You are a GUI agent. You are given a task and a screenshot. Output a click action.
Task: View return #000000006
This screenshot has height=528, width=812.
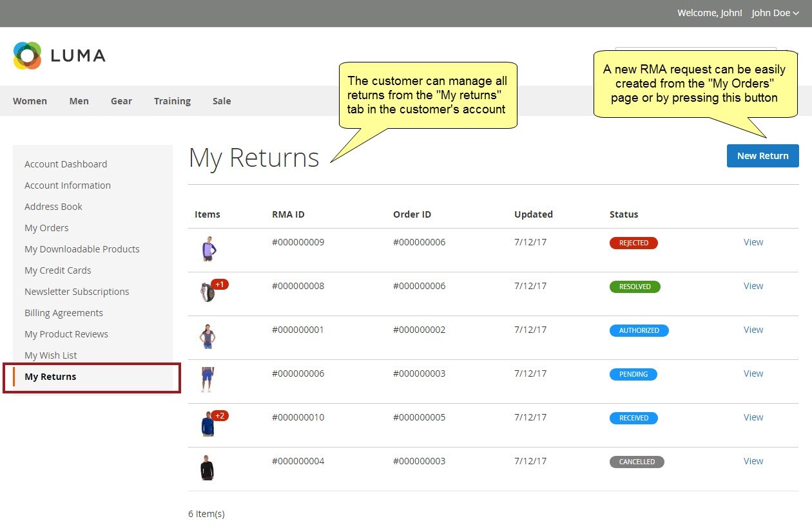tap(753, 373)
